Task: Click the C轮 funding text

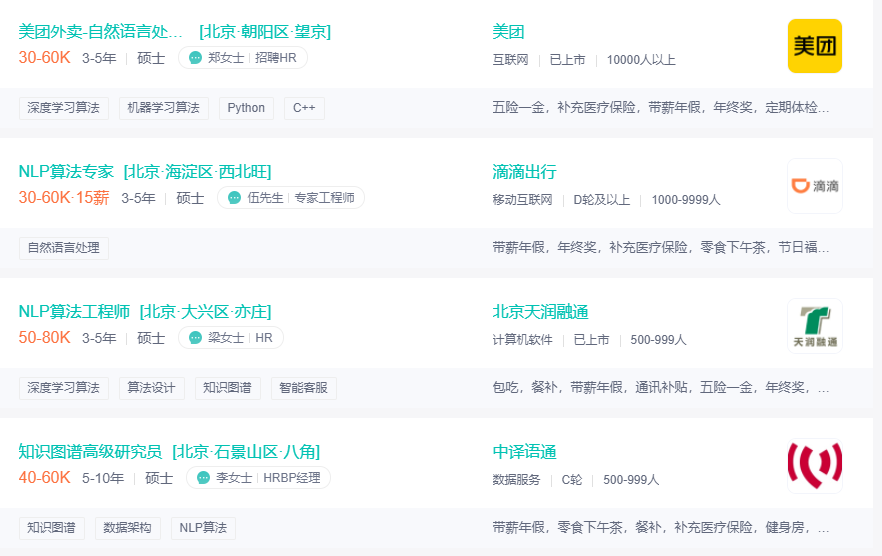Action: [x=572, y=480]
